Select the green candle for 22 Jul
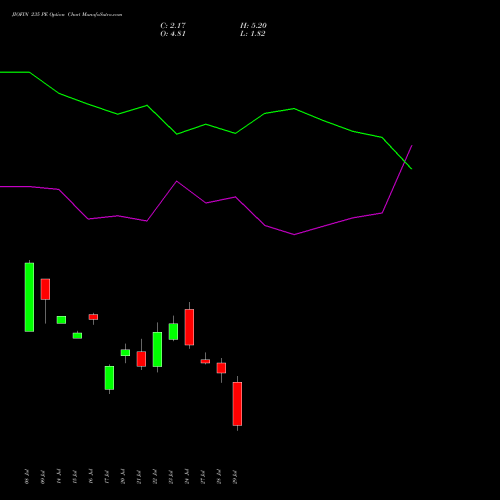 [x=157, y=349]
